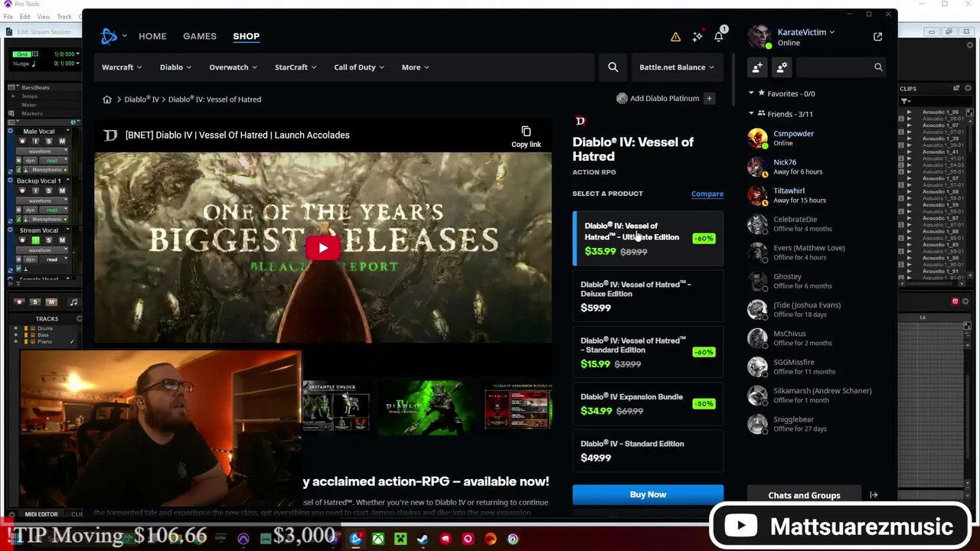The image size is (980, 551).
Task: Click the Compare link
Action: (x=707, y=194)
